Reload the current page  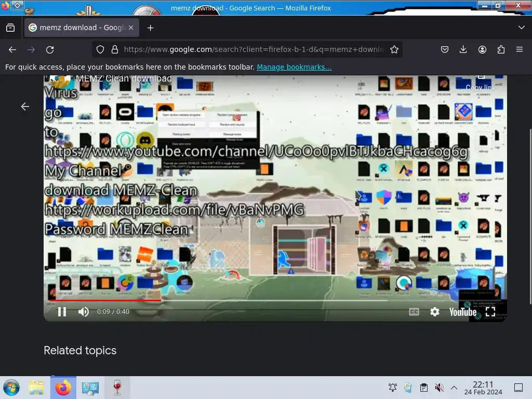pos(50,49)
